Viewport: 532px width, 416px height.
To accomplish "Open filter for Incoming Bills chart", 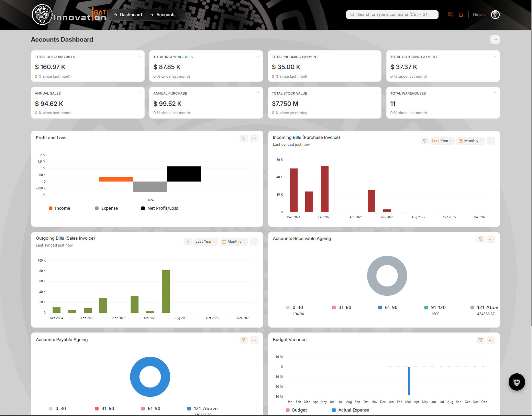I will pos(424,141).
